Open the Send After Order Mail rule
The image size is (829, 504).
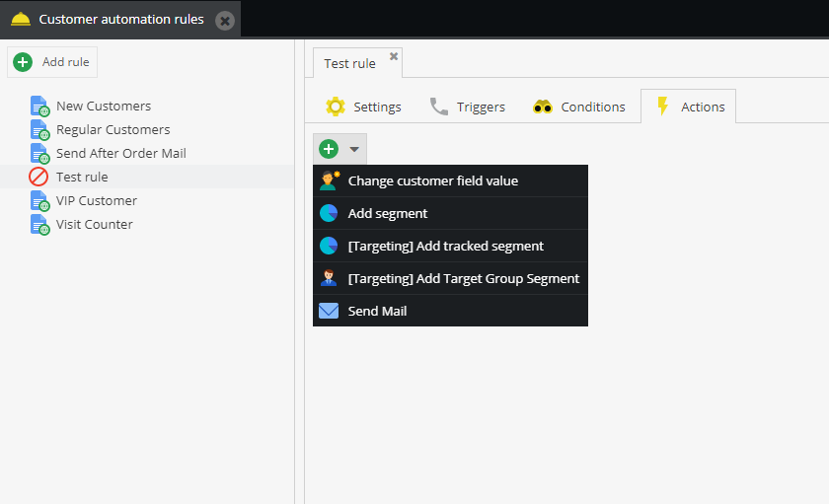click(x=121, y=154)
